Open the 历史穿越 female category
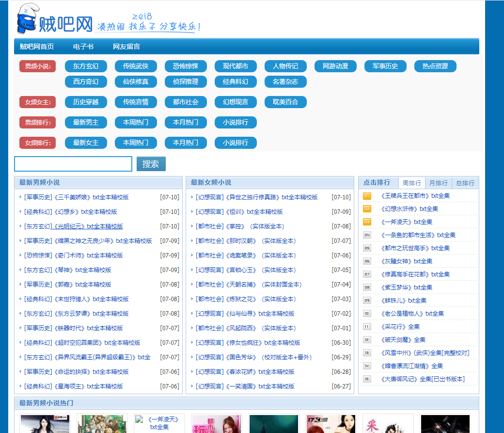 coord(86,102)
